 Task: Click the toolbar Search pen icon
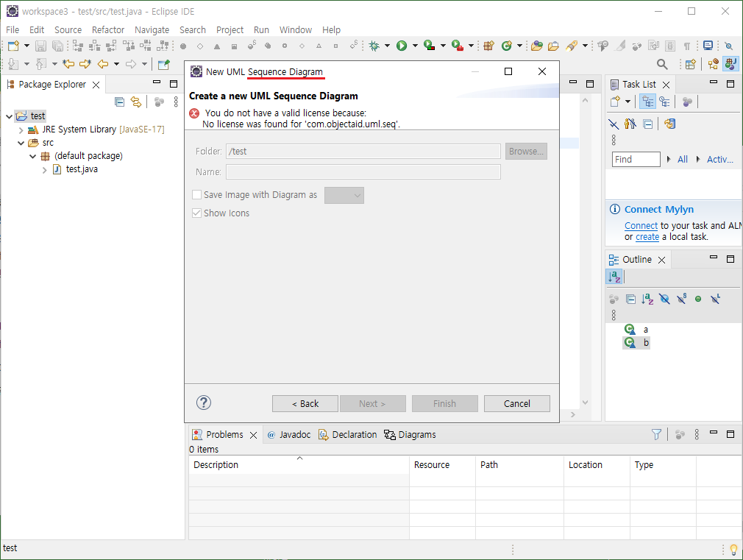572,46
